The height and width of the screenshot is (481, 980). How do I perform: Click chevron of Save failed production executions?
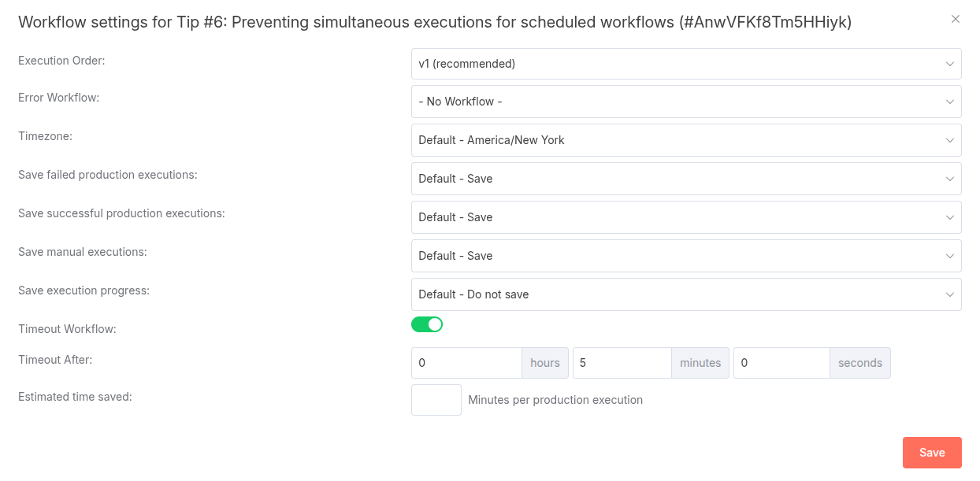click(950, 179)
